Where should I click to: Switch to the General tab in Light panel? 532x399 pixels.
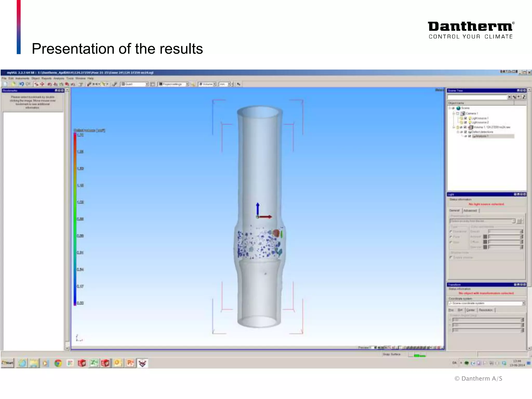point(455,211)
